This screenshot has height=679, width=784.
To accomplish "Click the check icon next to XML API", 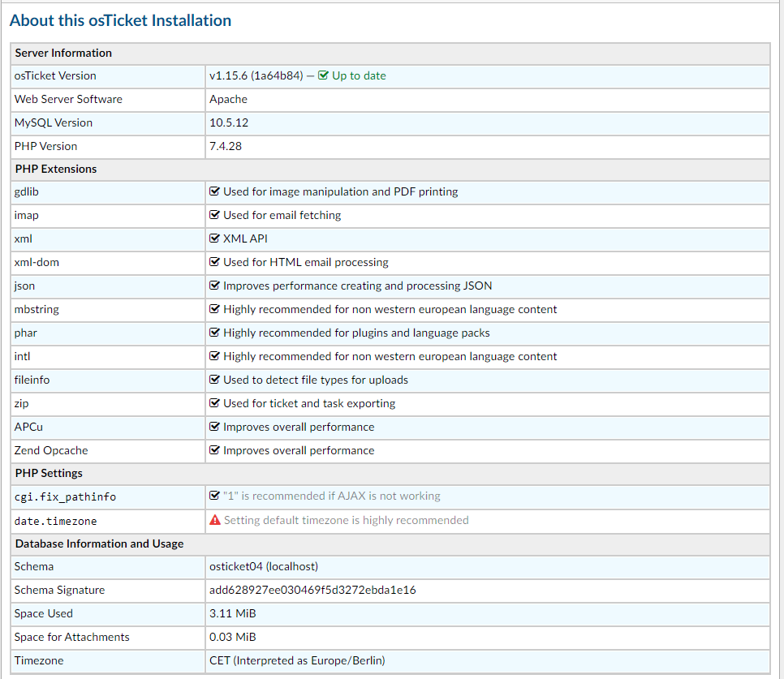I will [x=215, y=239].
